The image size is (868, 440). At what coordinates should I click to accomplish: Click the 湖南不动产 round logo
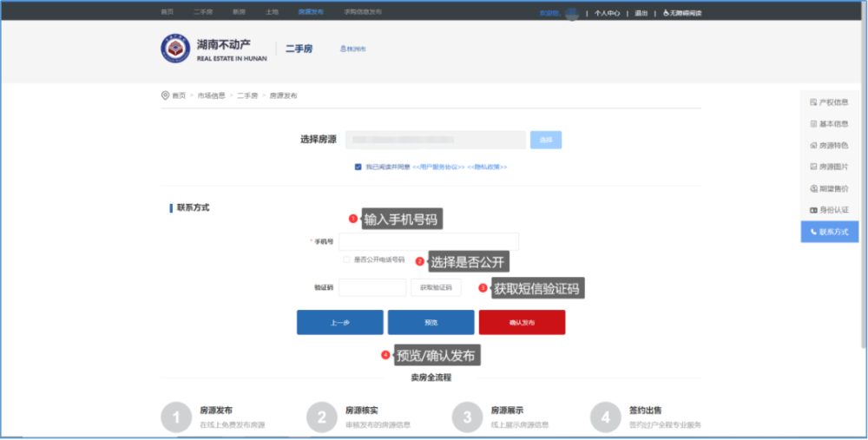[x=175, y=48]
